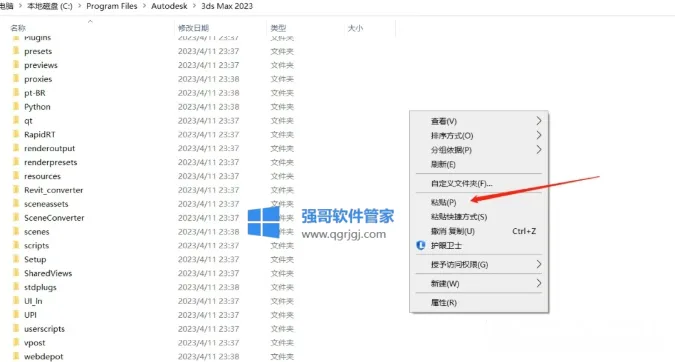Select the sceneassets folder icon
Screen dimensions: 675x362
[16, 203]
